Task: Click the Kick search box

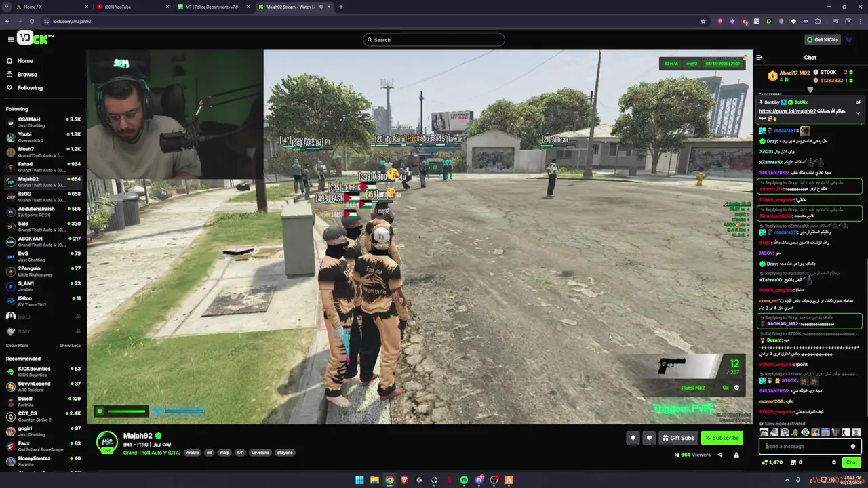Action: click(x=434, y=39)
